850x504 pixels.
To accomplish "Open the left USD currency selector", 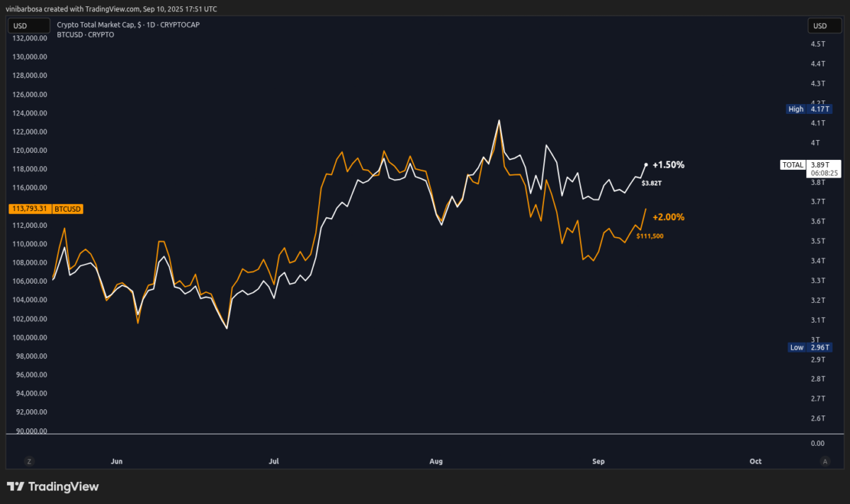I will coord(20,26).
